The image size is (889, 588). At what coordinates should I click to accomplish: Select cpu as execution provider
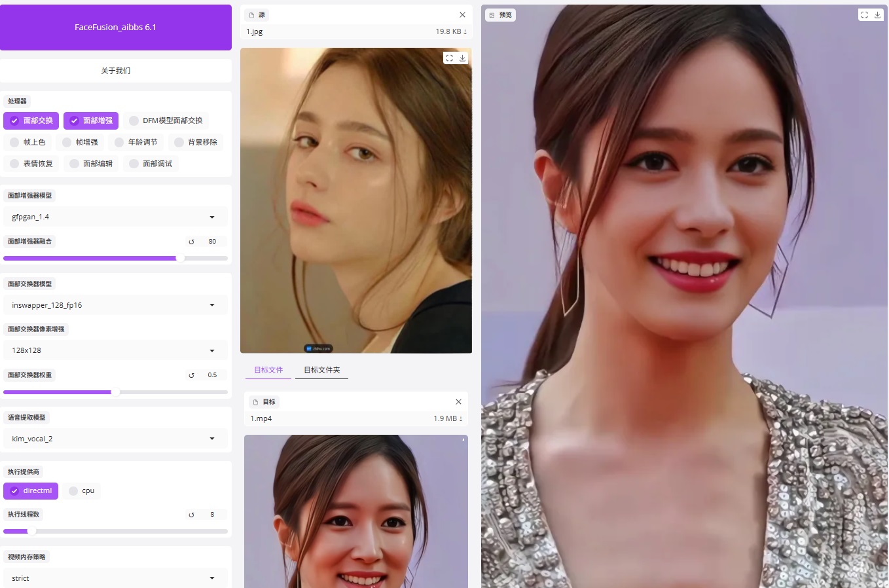click(82, 491)
